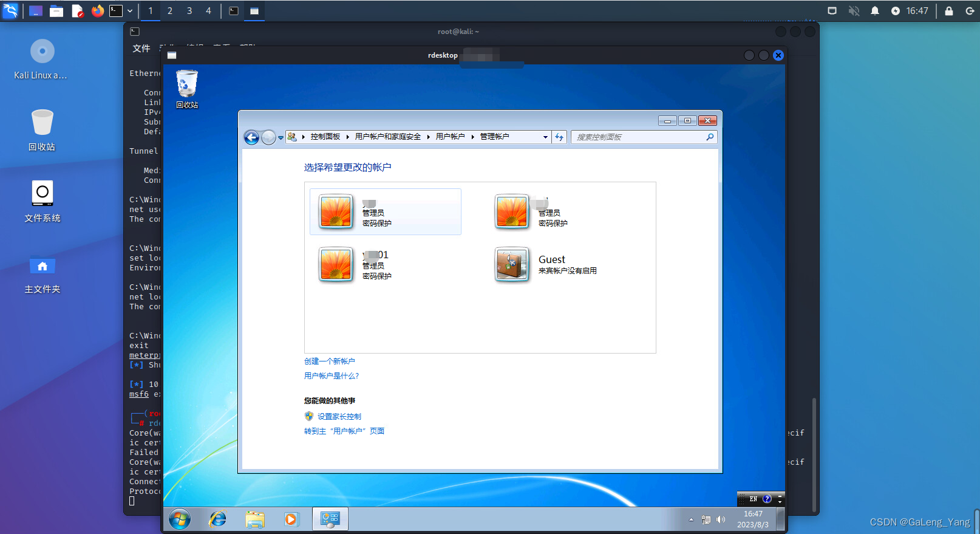Open the Windows Start button

click(x=179, y=519)
